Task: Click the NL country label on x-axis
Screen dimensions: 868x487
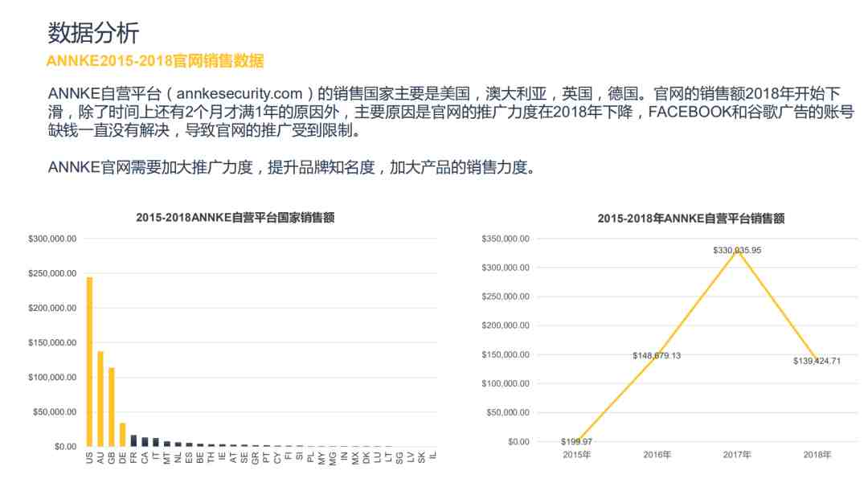Action: tap(178, 458)
